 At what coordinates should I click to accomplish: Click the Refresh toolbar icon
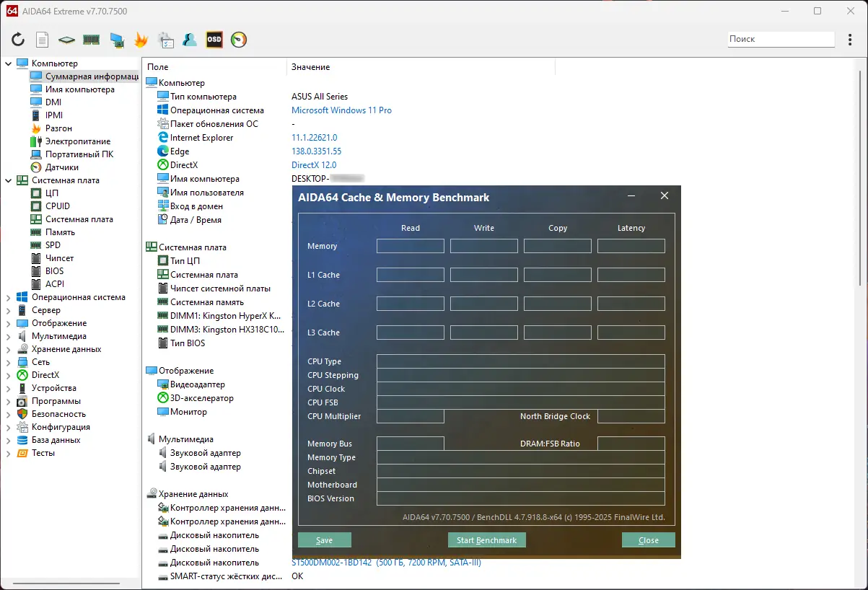tap(18, 40)
